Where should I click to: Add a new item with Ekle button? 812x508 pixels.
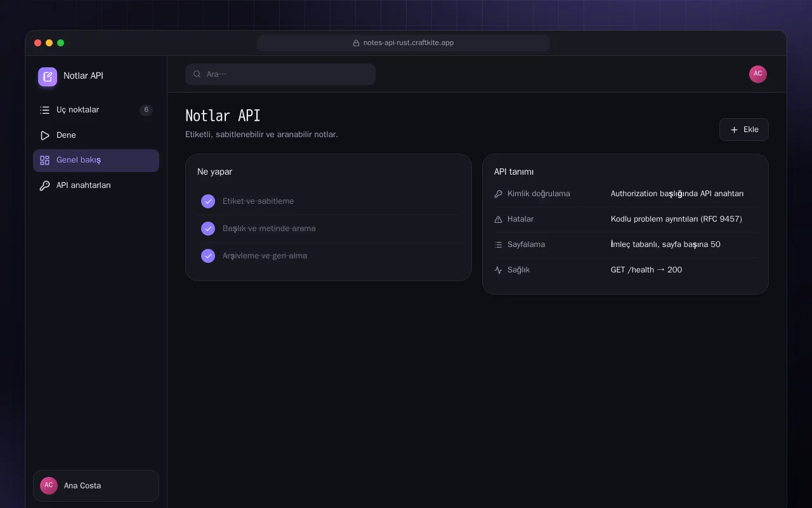pyautogui.click(x=744, y=130)
